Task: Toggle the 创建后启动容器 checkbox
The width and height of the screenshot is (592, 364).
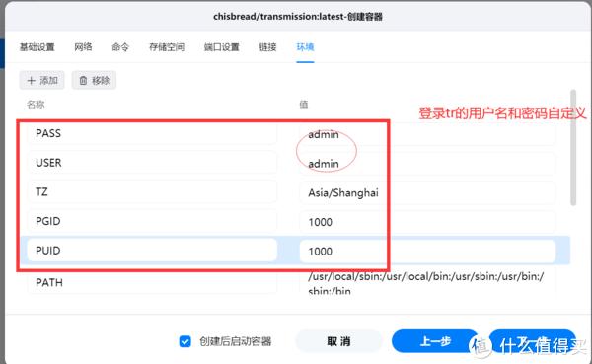Action: (x=185, y=341)
